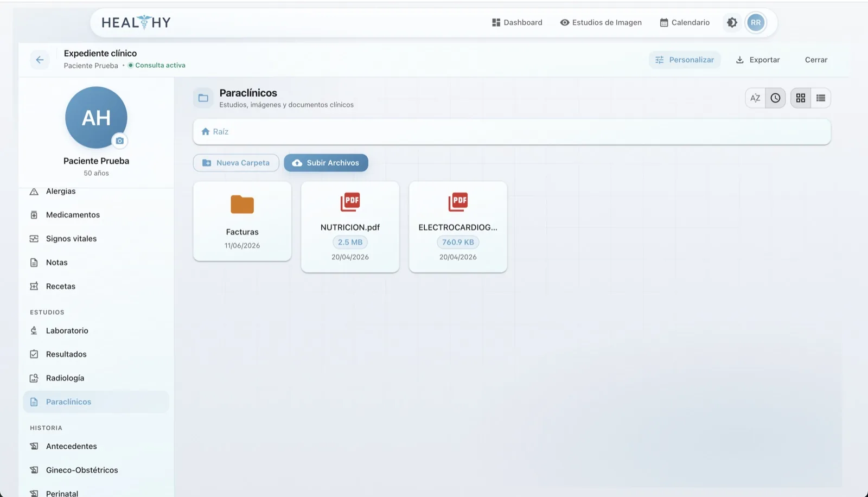Click the Personalizar button
The image size is (868, 497).
click(x=685, y=60)
